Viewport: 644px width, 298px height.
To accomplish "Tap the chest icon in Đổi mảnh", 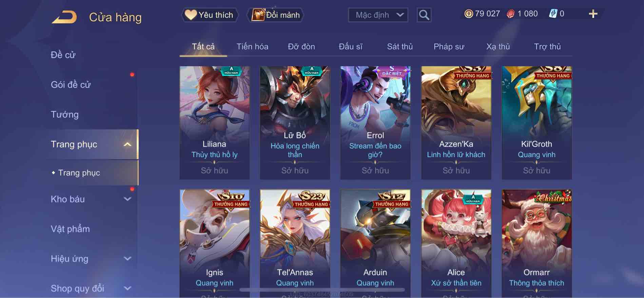I will coord(258,15).
